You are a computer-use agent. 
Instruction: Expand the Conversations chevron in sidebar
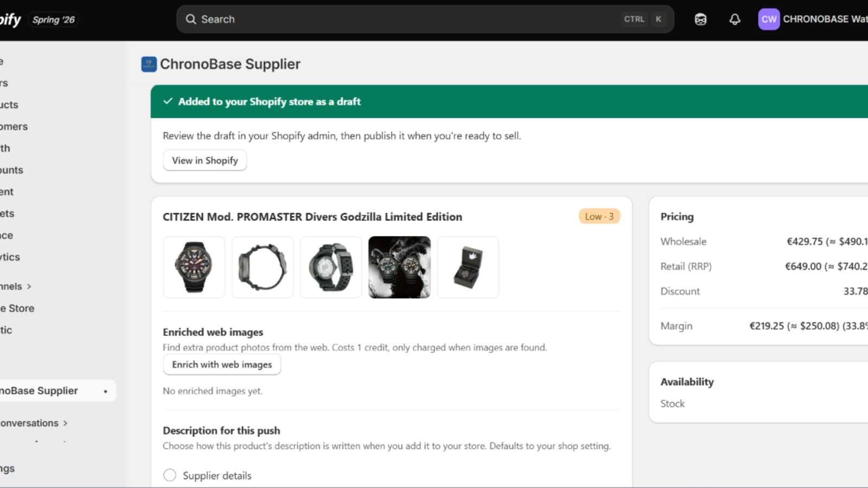65,423
